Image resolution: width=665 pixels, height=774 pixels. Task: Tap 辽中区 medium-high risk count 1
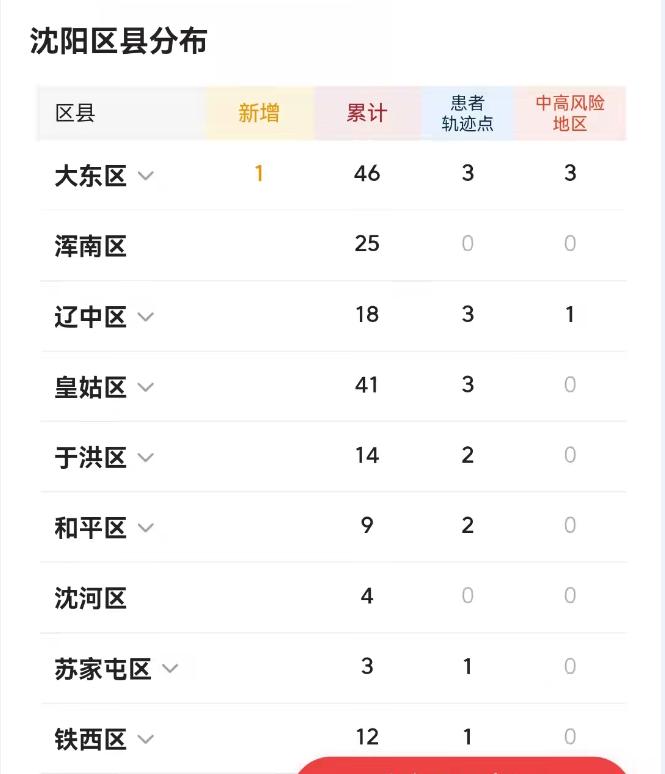[570, 315]
